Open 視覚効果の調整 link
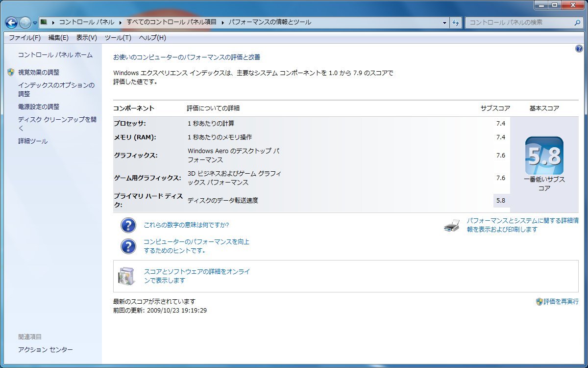The width and height of the screenshot is (588, 368). [x=39, y=72]
